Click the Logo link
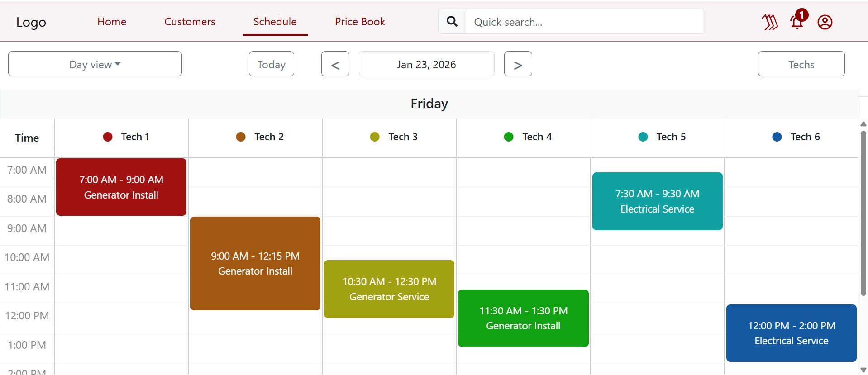 tap(31, 22)
